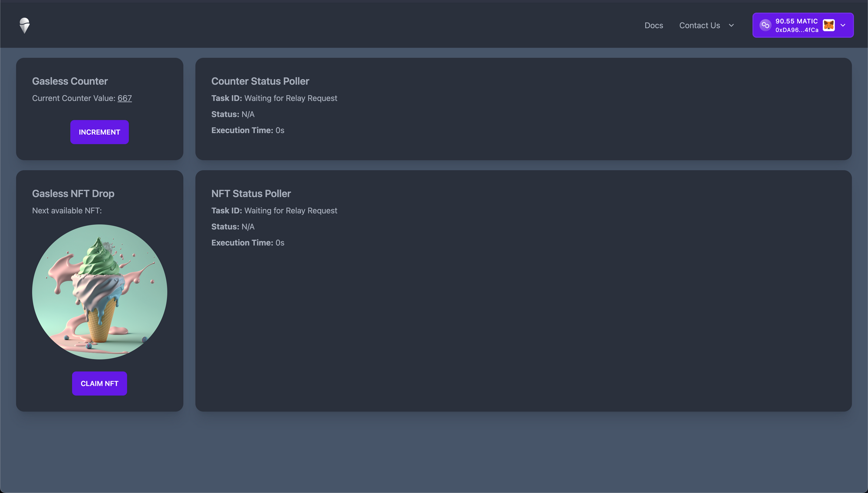
Task: Click the NFT poller Execution Time line
Action: pyautogui.click(x=247, y=243)
